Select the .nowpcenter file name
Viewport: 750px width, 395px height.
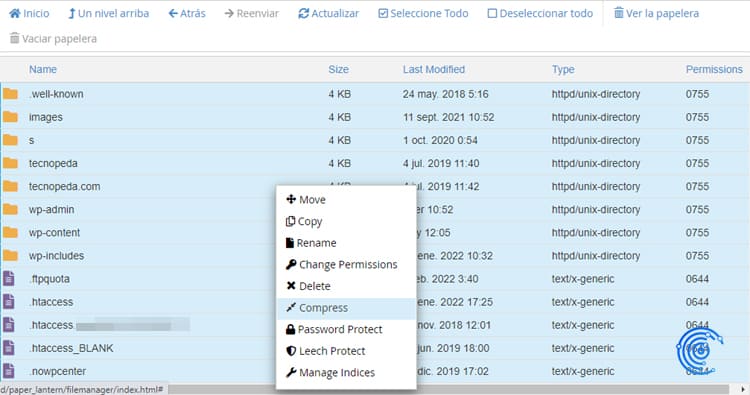pos(57,371)
